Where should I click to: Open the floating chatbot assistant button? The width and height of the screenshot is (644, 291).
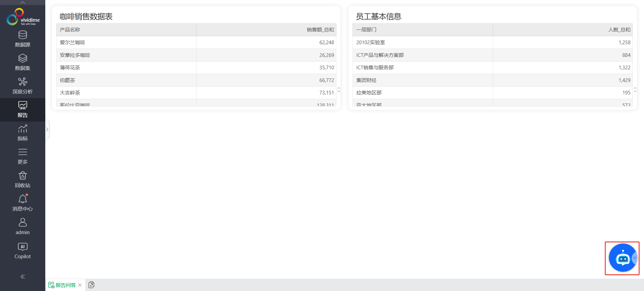(x=623, y=258)
